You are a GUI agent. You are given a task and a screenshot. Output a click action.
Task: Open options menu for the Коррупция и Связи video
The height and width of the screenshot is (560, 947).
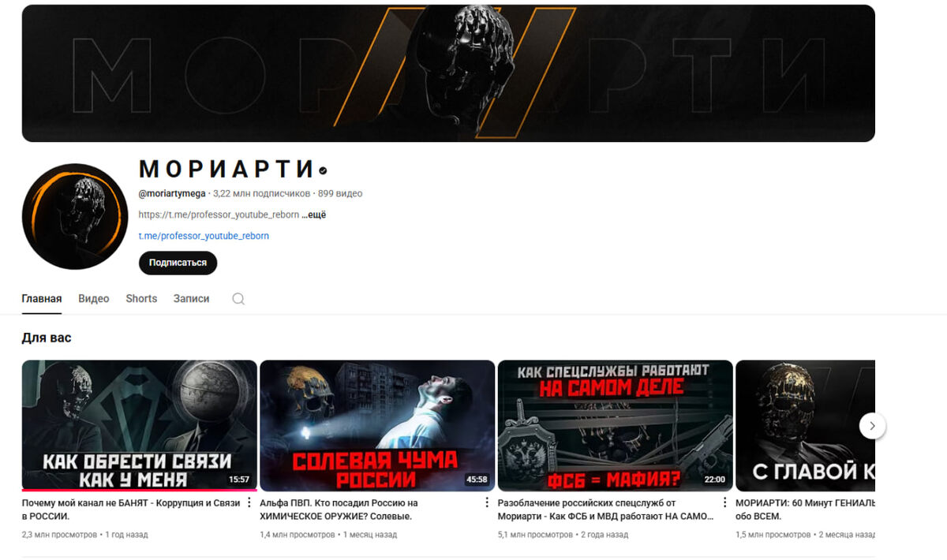[x=250, y=502]
